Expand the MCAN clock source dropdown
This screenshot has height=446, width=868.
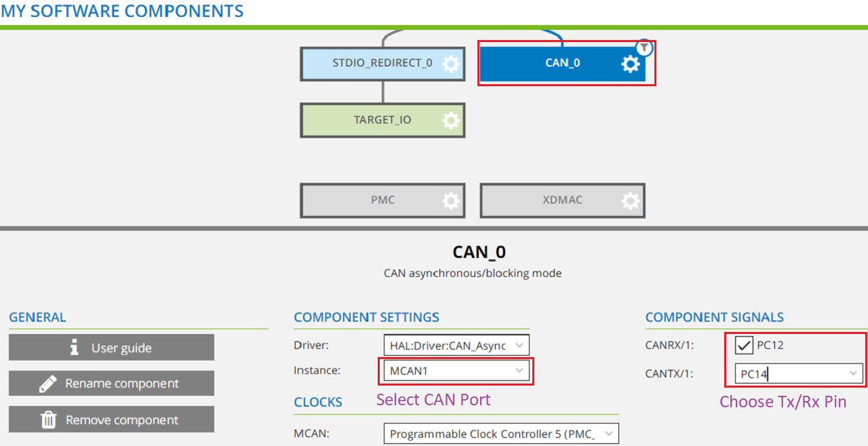(608, 434)
